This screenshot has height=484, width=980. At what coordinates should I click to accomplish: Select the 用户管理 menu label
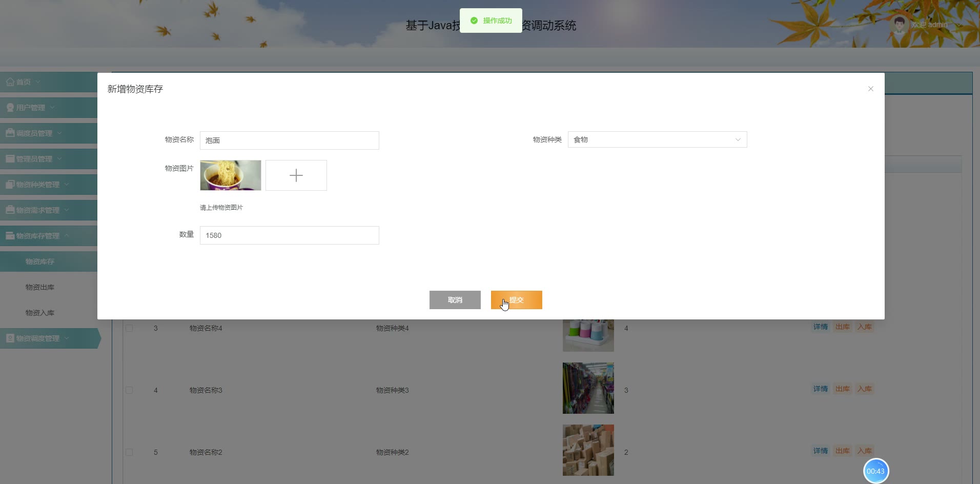31,108
